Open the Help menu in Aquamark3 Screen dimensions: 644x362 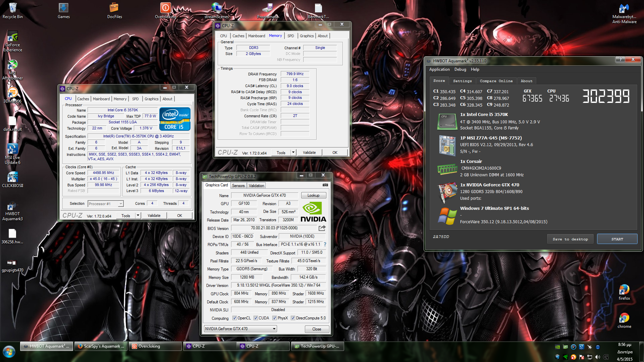tap(475, 69)
